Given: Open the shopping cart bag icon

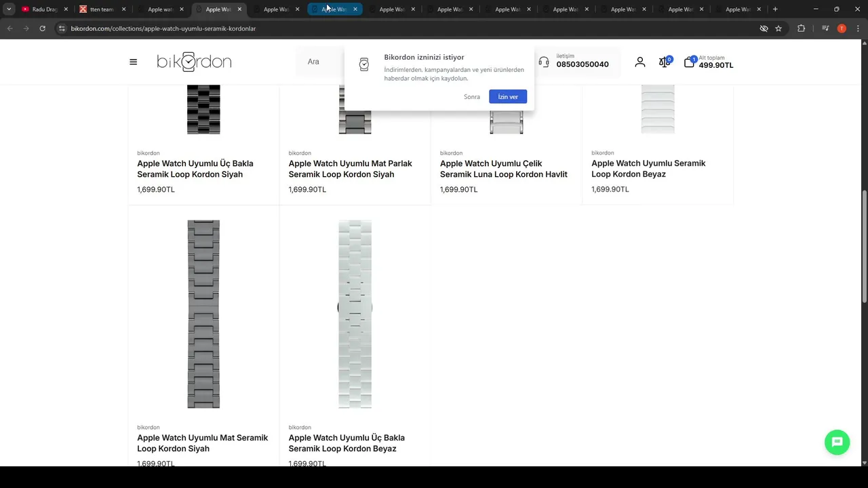Looking at the screenshot, I should click(689, 62).
